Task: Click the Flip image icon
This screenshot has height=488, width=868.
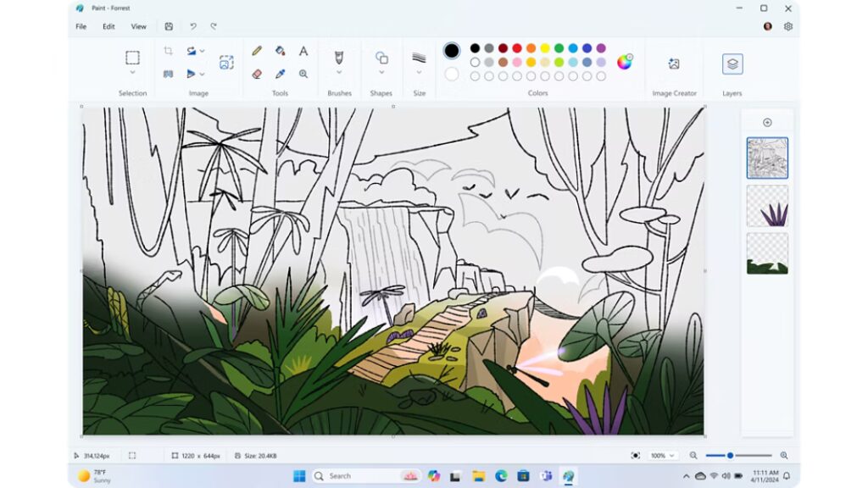Action: pyautogui.click(x=191, y=74)
